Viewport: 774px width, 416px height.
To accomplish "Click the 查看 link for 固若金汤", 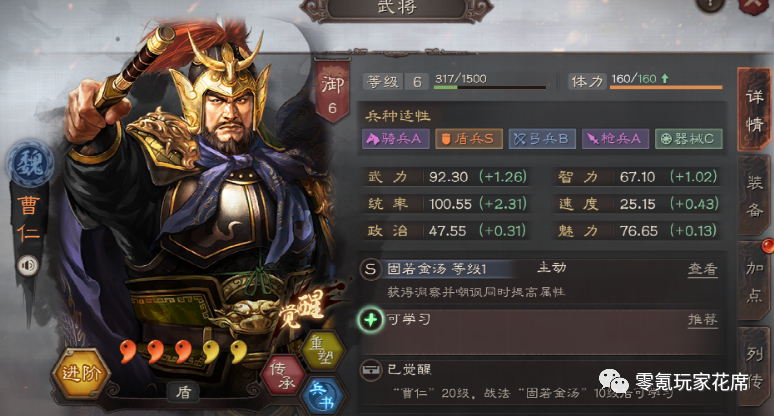I will tap(703, 269).
